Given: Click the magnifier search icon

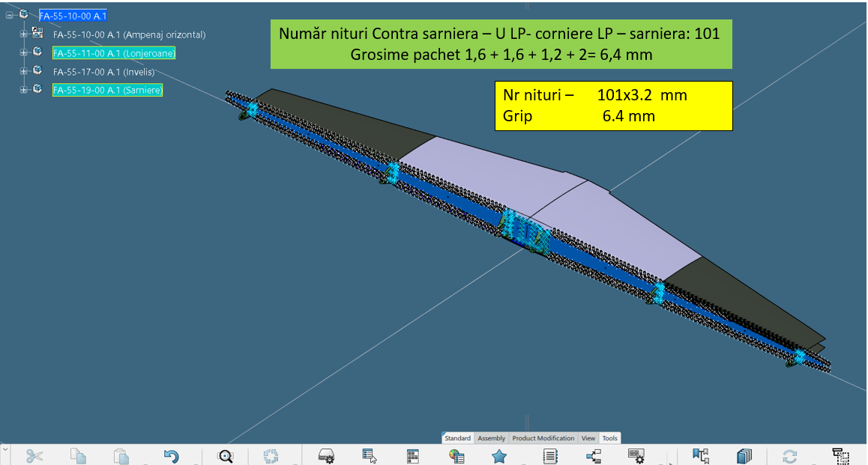Looking at the screenshot, I should coord(226,455).
